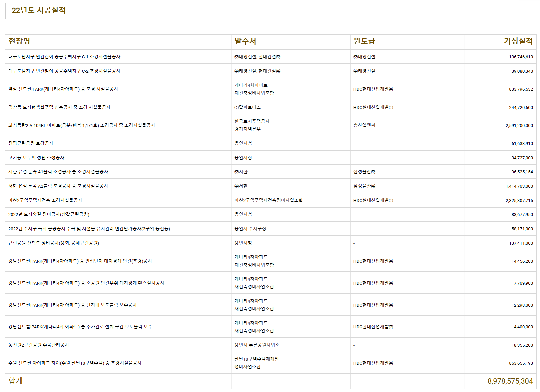
Task: Click row 대구도남지구 C-1 조경시설물공사
Action: pyautogui.click(x=271, y=57)
